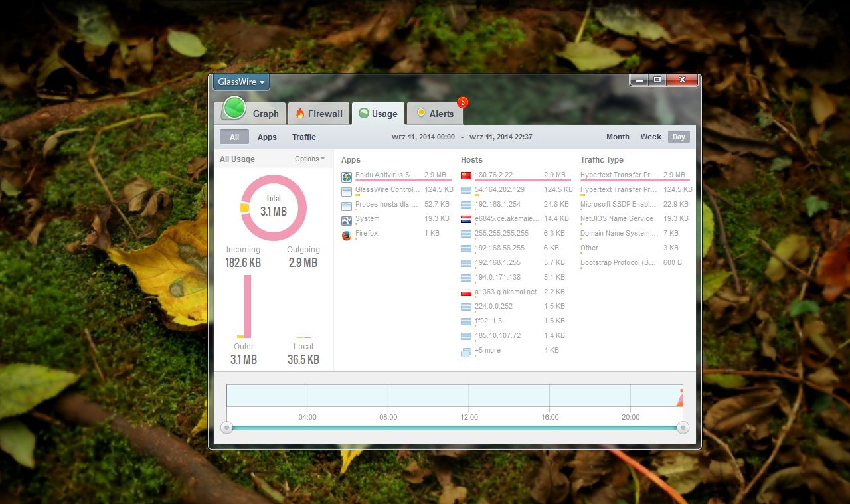
Task: Select the 2.9 MB Hypertext Transfer row
Action: pyautogui.click(x=636, y=175)
